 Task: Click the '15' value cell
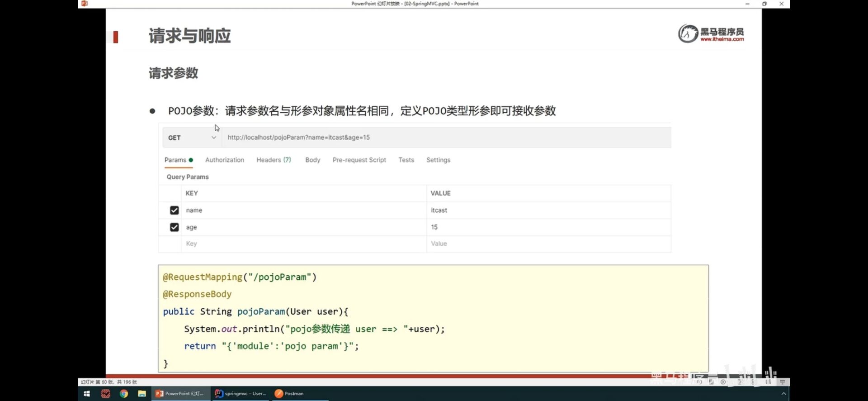(x=549, y=227)
